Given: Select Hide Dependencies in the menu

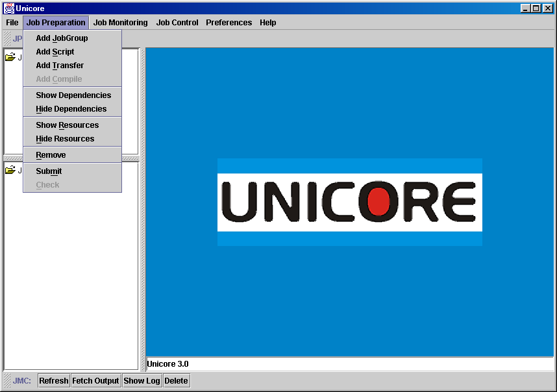Looking at the screenshot, I should coord(73,109).
